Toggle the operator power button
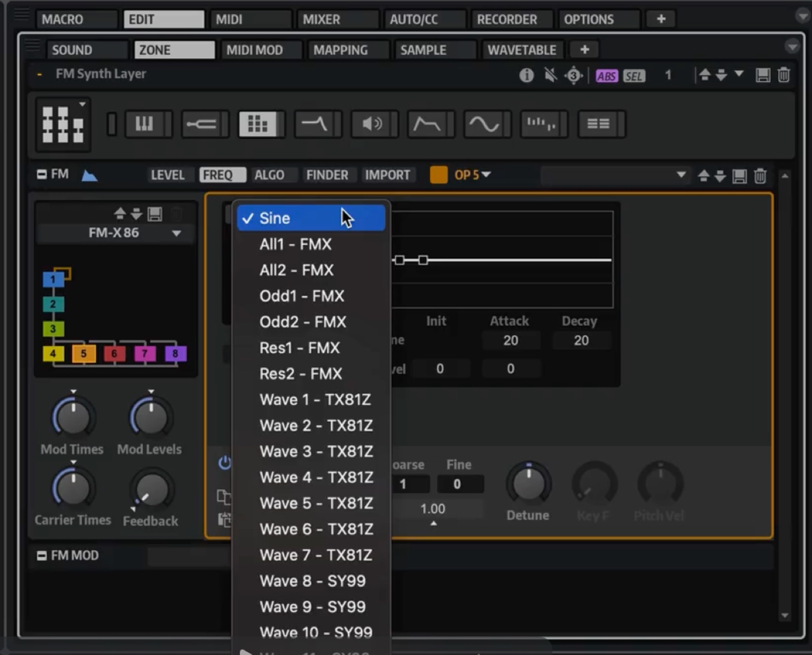This screenshot has height=655, width=812. tap(224, 463)
